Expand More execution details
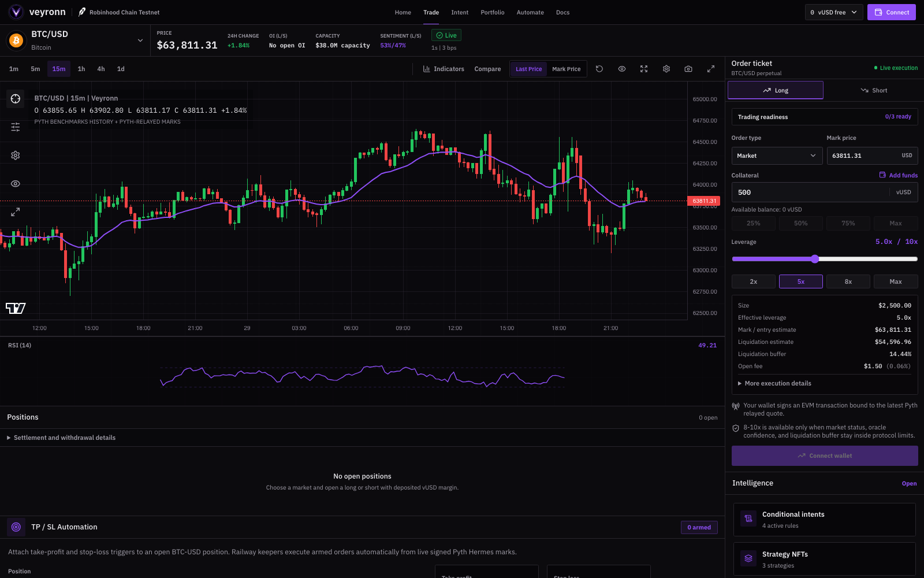 [774, 383]
